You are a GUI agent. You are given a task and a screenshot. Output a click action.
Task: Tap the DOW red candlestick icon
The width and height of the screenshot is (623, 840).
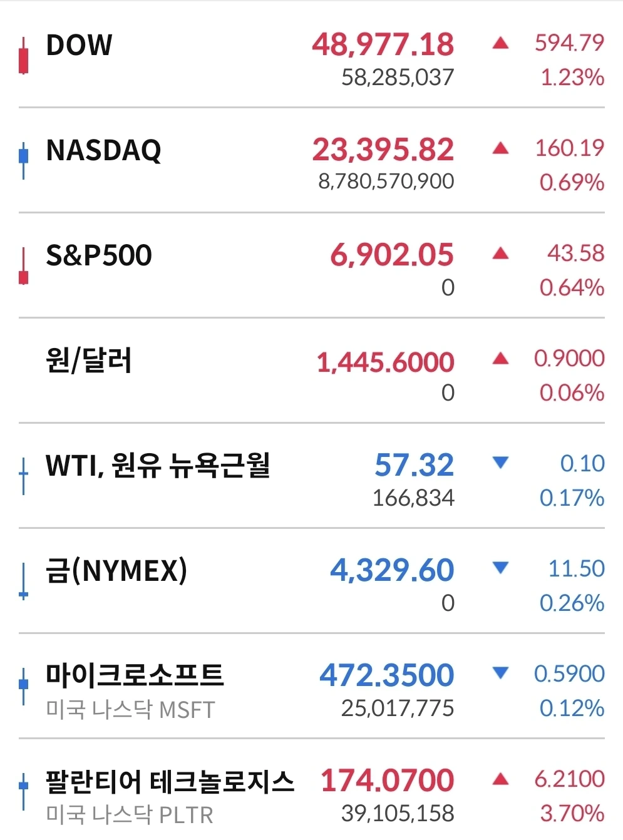(24, 56)
